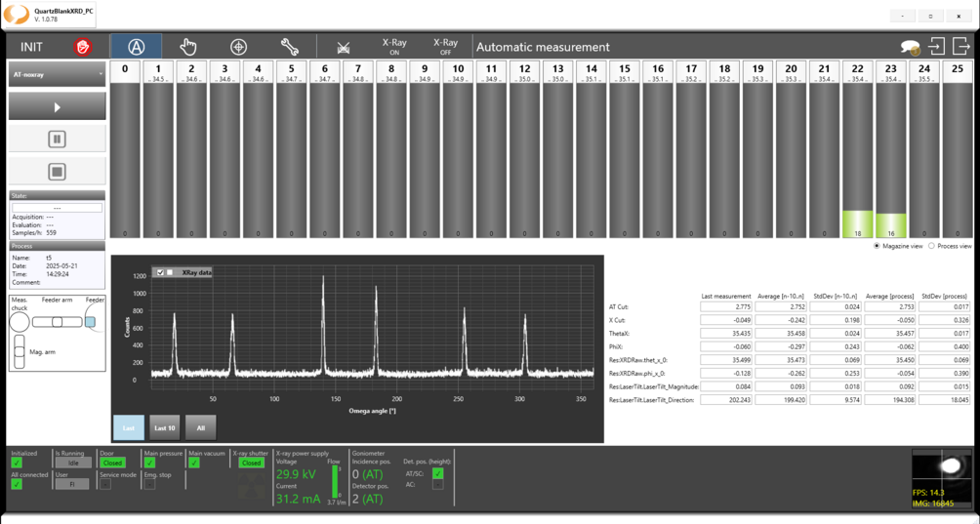Open the wrench service settings
The width and height of the screenshot is (980, 524).
[289, 47]
